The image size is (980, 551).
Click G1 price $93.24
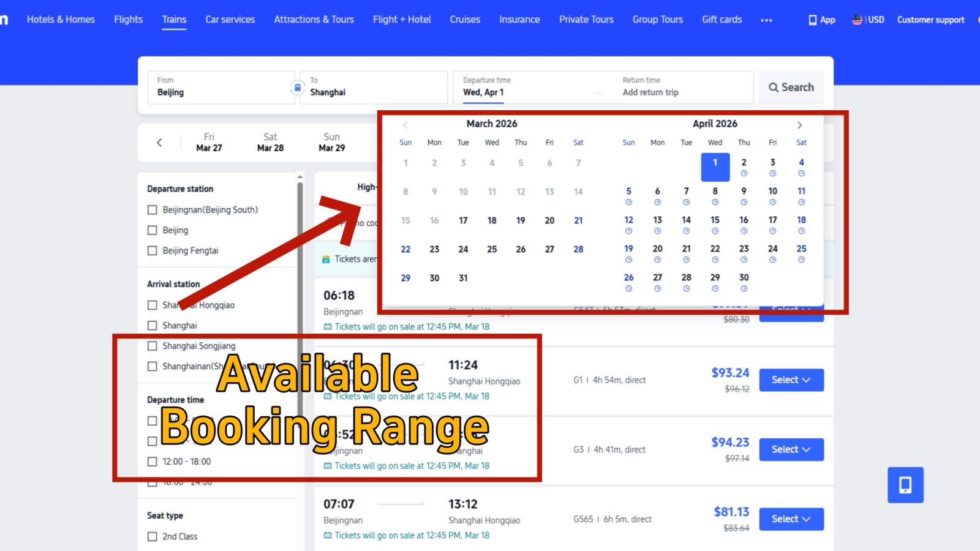pos(730,373)
